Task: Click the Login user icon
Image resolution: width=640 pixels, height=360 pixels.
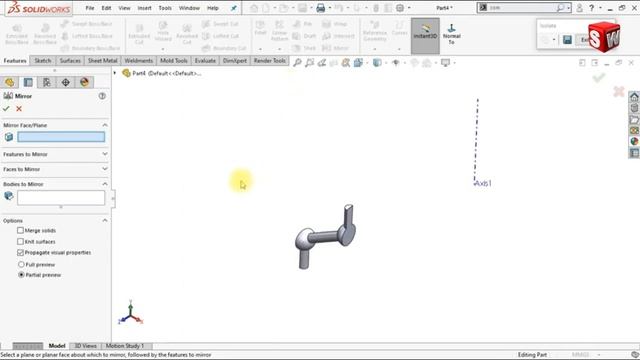Action: tap(579, 8)
